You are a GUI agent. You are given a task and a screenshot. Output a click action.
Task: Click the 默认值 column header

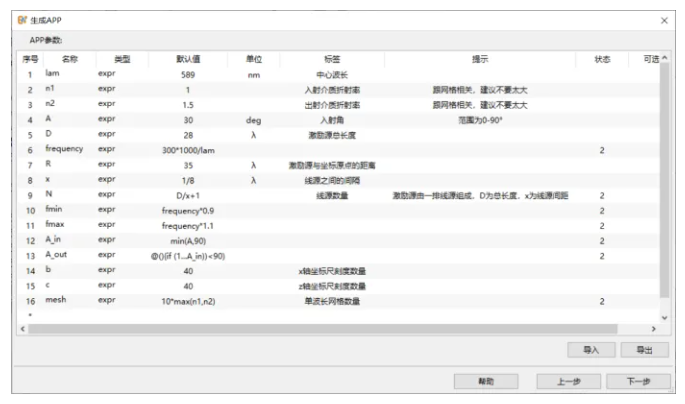[x=188, y=59]
